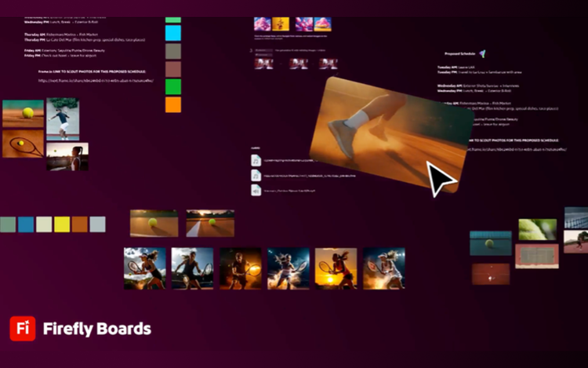This screenshot has width=588, height=368.
Task: Open the first music file icon
Action: tap(256, 160)
